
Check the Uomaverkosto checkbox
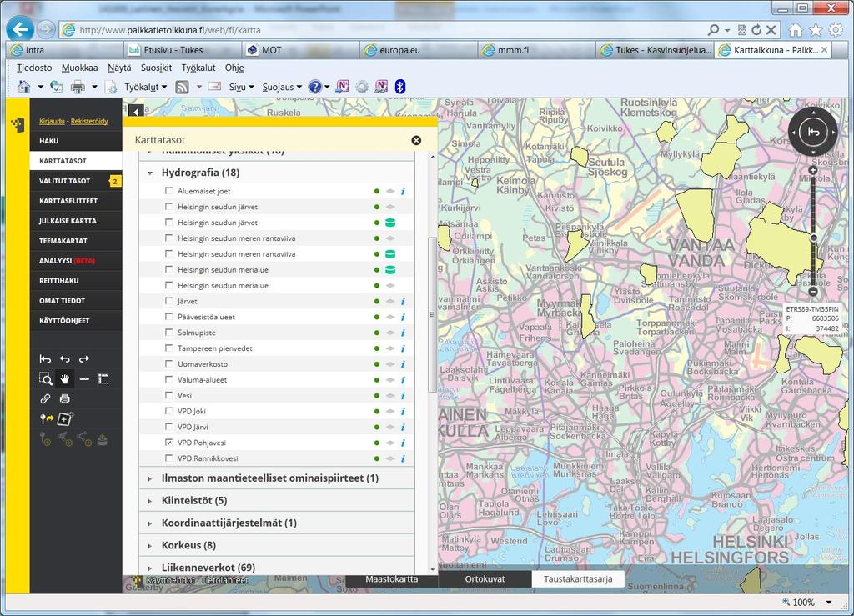(x=168, y=364)
